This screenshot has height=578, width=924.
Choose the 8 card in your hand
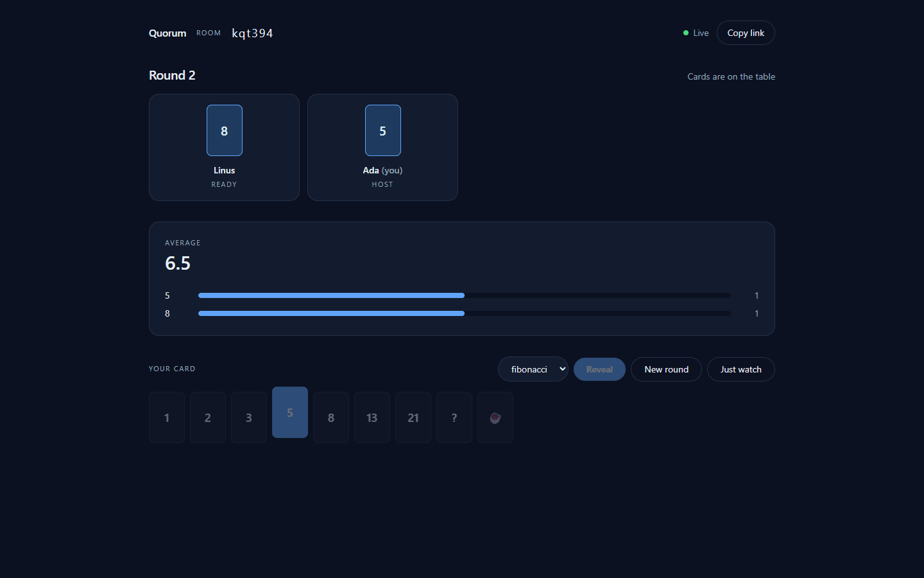(331, 417)
